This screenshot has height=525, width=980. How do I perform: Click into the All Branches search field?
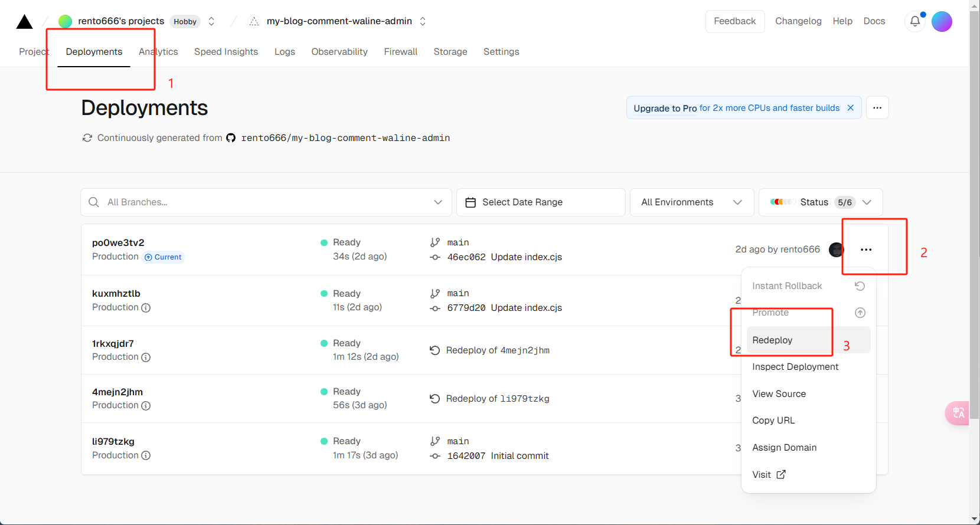(266, 202)
